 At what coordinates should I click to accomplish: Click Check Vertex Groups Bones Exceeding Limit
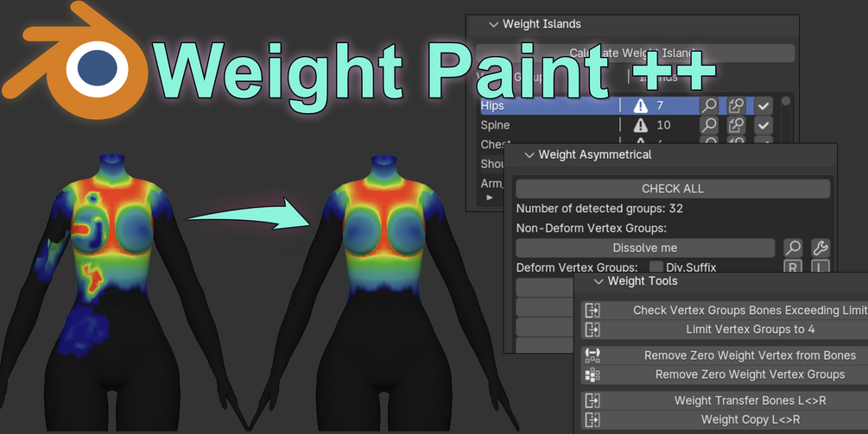click(725, 310)
